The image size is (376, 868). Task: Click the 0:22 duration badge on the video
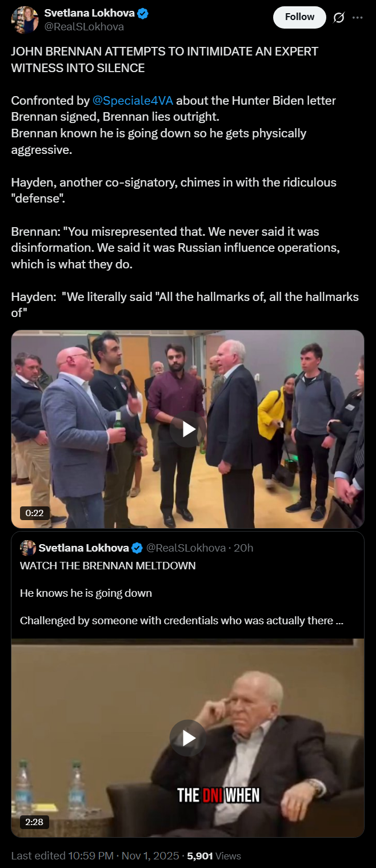pyautogui.click(x=35, y=513)
